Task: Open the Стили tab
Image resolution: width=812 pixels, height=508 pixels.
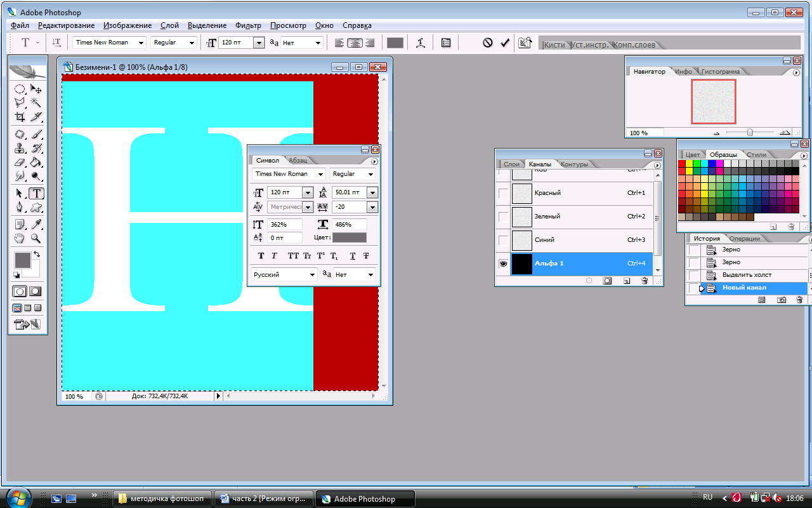Action: (756, 154)
